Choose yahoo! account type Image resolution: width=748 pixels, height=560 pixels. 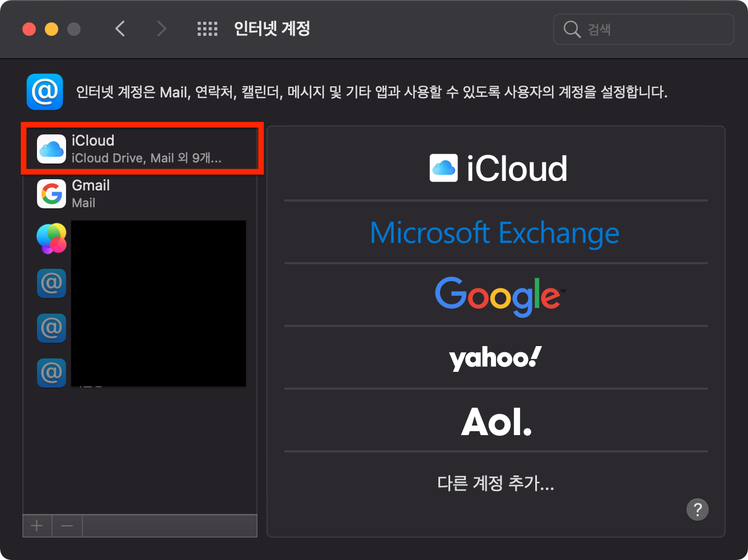click(496, 358)
